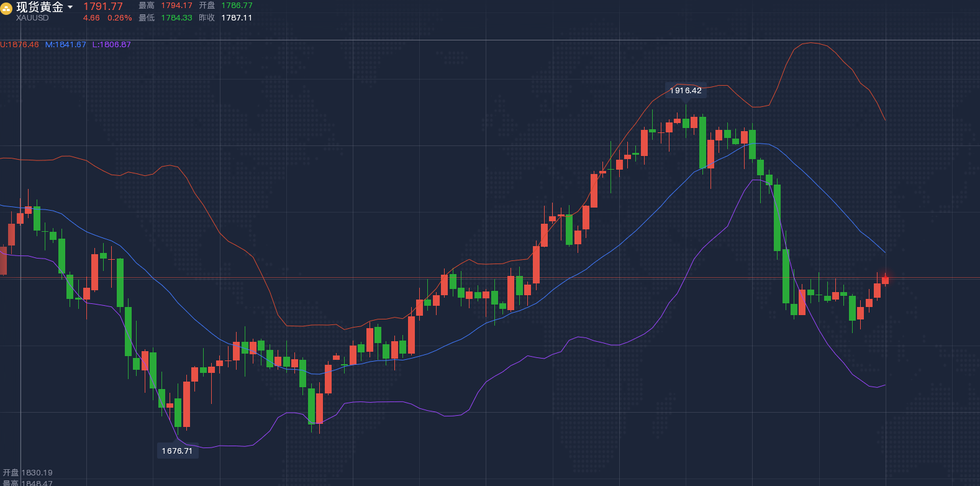Click the 昨收 value 1787.11
Screen dimensions: 980x486
(237, 18)
